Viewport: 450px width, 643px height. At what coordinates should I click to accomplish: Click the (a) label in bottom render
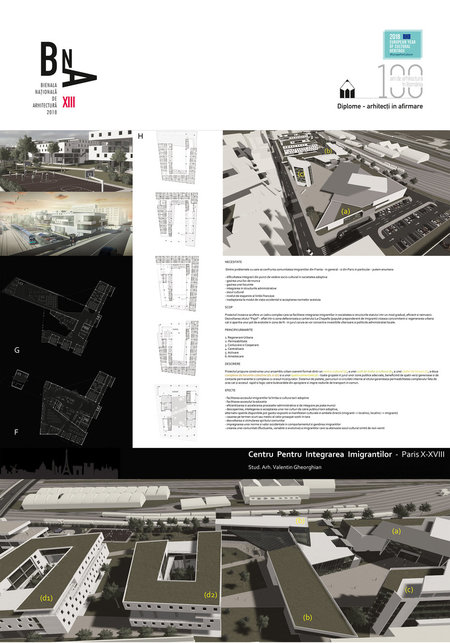tap(396, 531)
